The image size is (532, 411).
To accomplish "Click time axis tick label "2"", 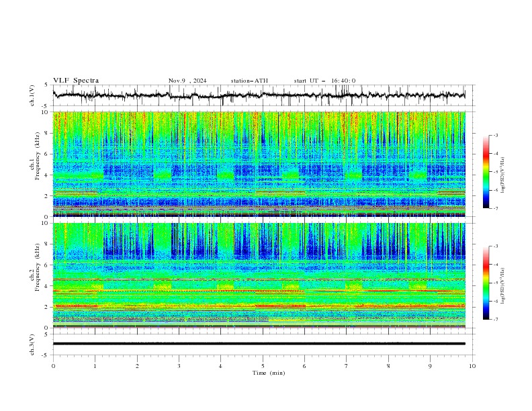I will coord(137,366).
